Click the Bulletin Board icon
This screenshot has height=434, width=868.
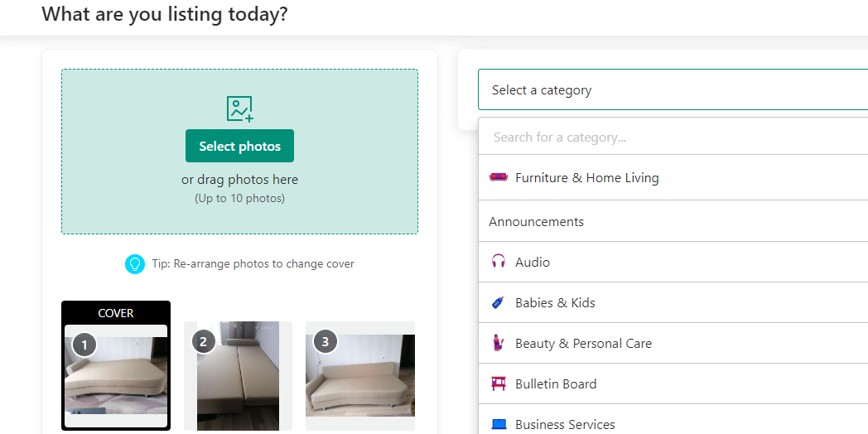[498, 383]
